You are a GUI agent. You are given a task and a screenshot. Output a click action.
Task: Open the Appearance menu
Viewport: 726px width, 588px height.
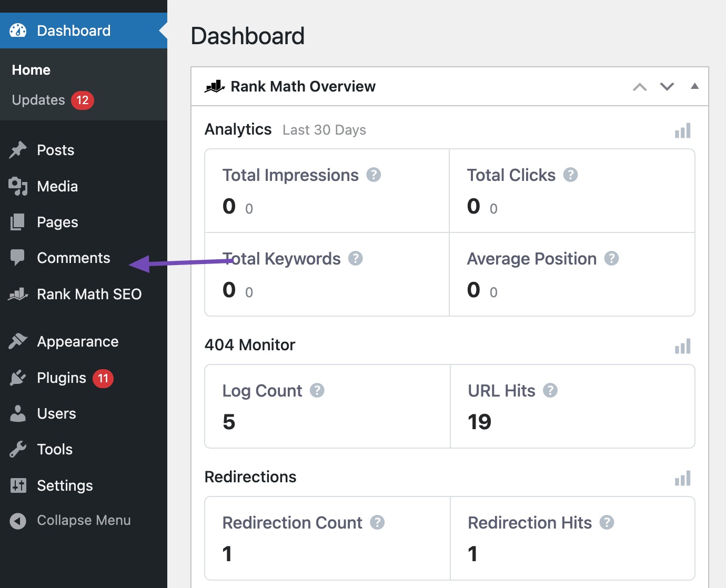[77, 342]
